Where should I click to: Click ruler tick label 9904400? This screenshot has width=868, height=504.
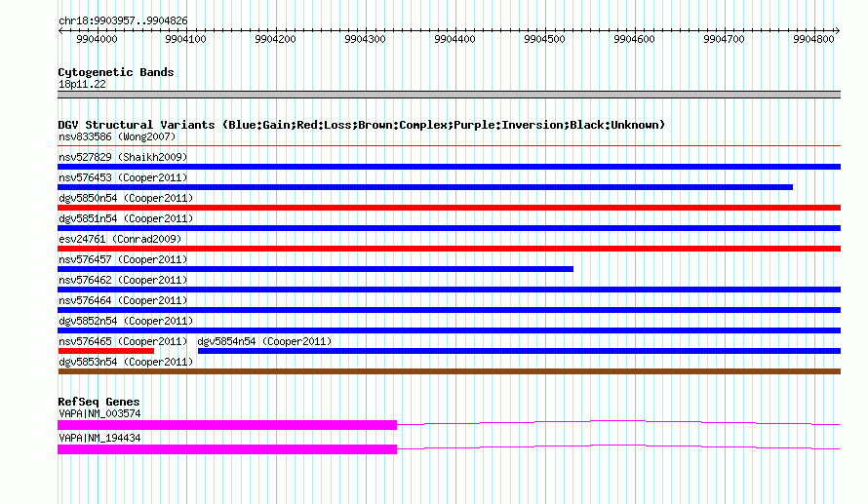pyautogui.click(x=454, y=39)
